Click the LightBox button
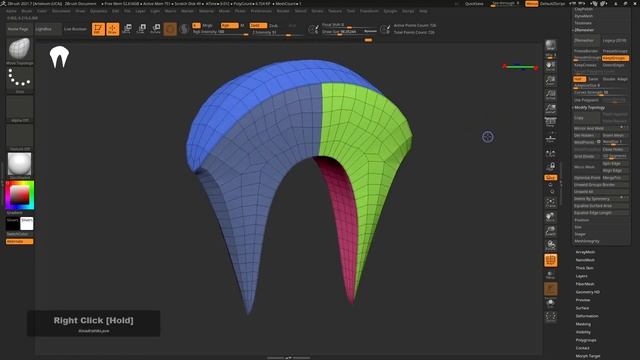This screenshot has width=640, height=360. pos(48,29)
